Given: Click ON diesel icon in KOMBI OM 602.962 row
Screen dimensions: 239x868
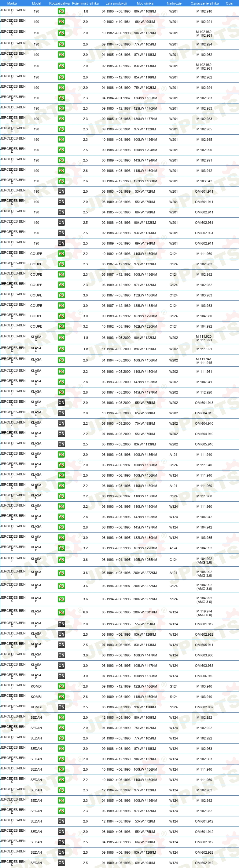Looking at the screenshot, I should pyautogui.click(x=61, y=707).
